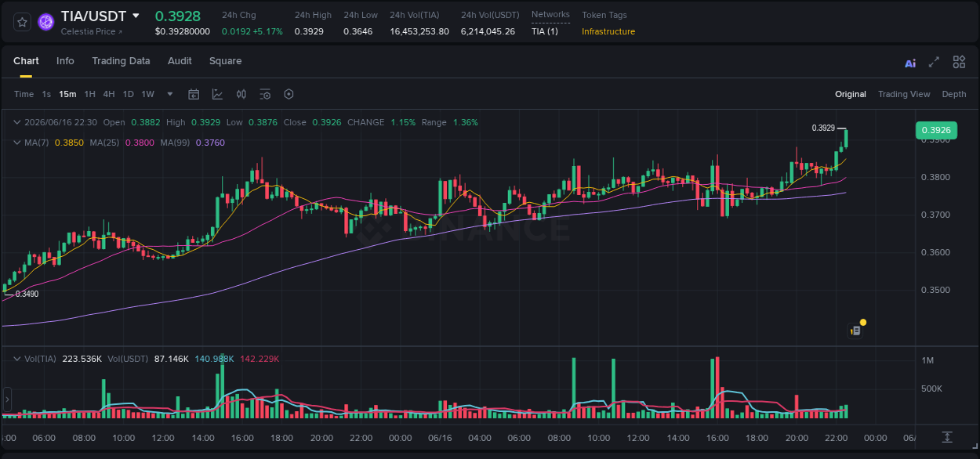Image resolution: width=980 pixels, height=459 pixels.
Task: Click the 0.3929 high price marker
Action: [823, 128]
